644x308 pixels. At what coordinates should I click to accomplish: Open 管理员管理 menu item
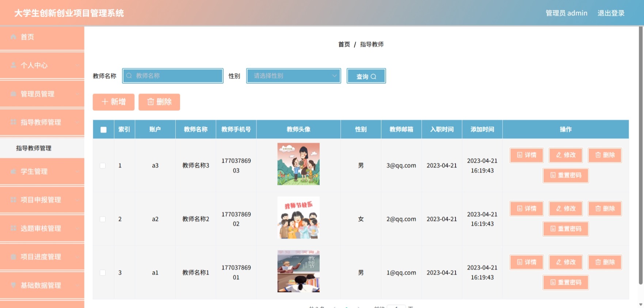point(42,94)
